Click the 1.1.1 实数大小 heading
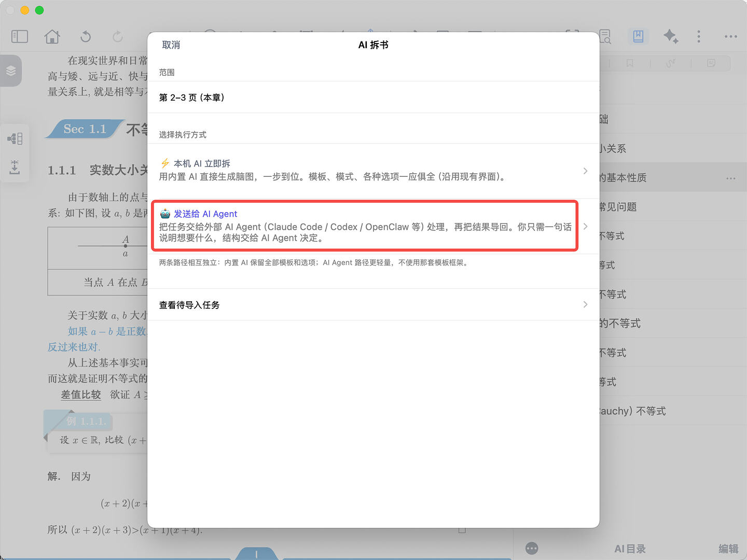 point(98,170)
